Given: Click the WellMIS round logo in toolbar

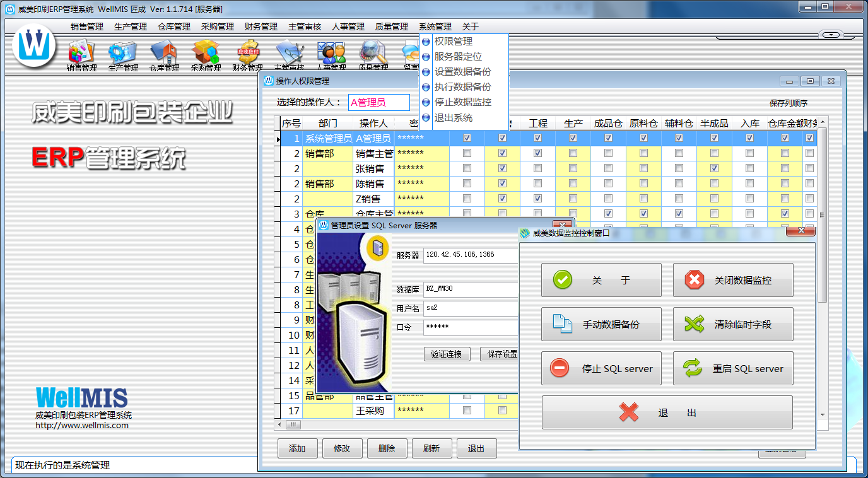Looking at the screenshot, I should [34, 45].
